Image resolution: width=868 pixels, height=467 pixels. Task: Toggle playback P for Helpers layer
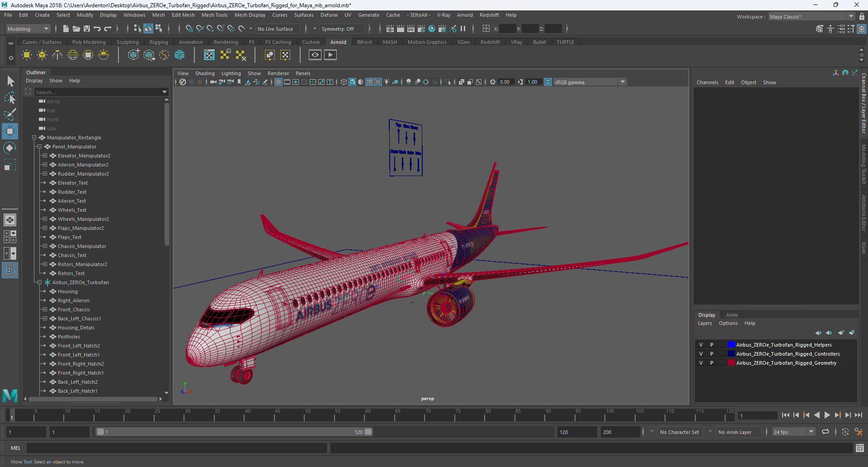coord(712,345)
